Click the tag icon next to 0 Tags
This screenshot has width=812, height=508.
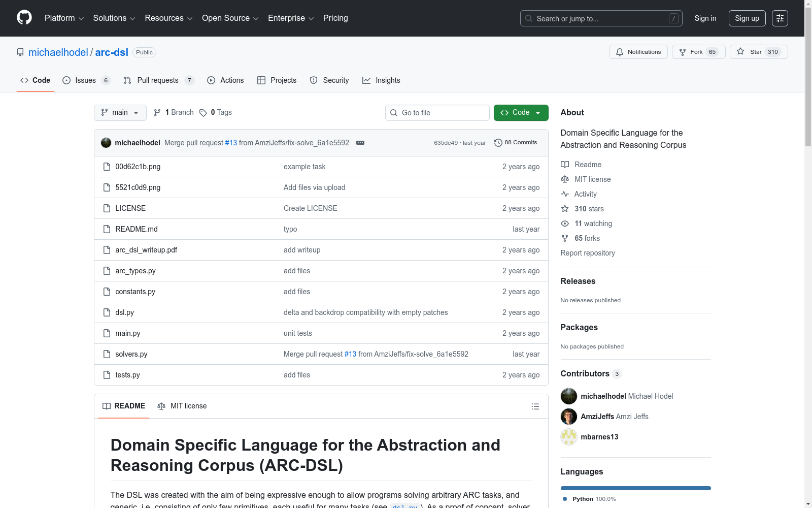(203, 113)
